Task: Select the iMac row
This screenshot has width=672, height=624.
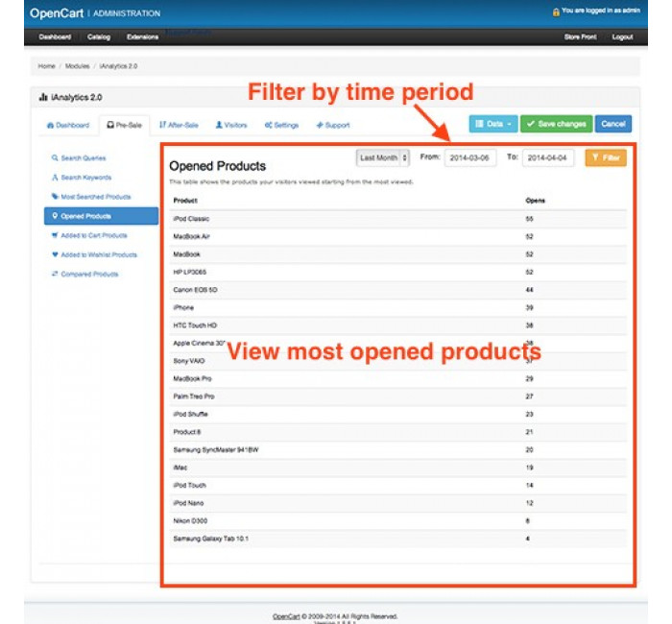Action: point(397,468)
